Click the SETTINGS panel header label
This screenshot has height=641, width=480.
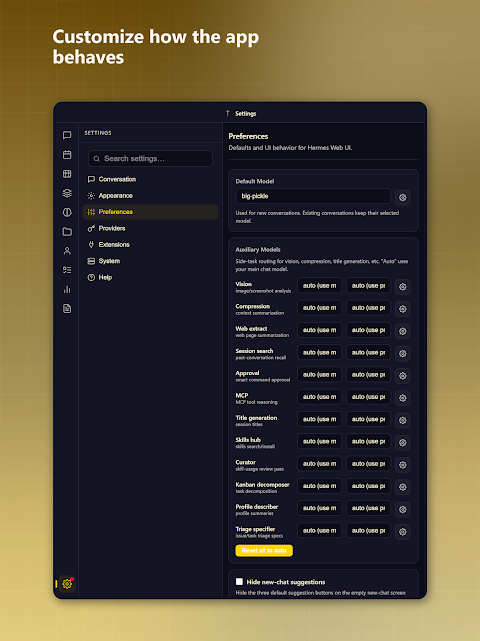[98, 133]
